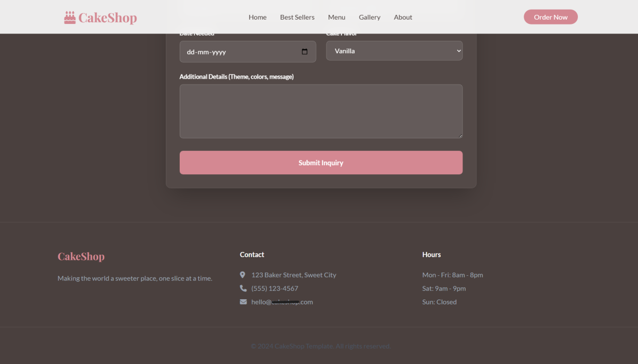Click the map pin location icon

243,275
